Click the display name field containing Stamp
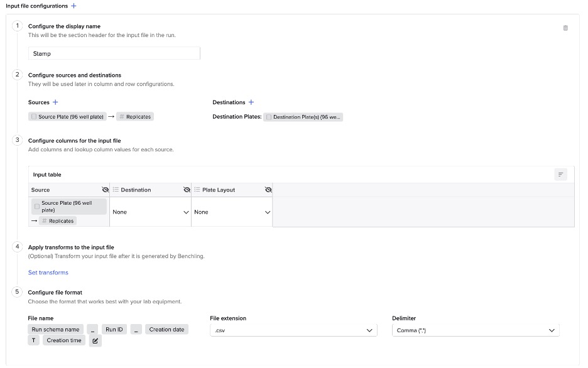The width and height of the screenshot is (588, 368). pyautogui.click(x=114, y=54)
